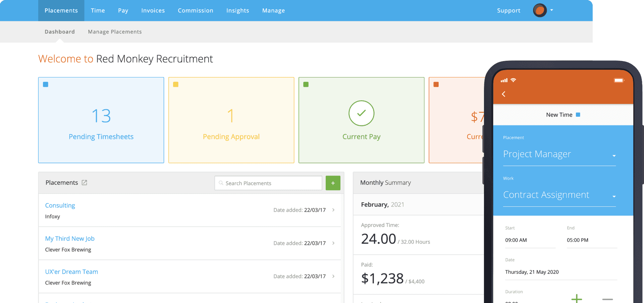Click the blue square icon on Pending Timesheets card
644x303 pixels.
click(x=45, y=84)
